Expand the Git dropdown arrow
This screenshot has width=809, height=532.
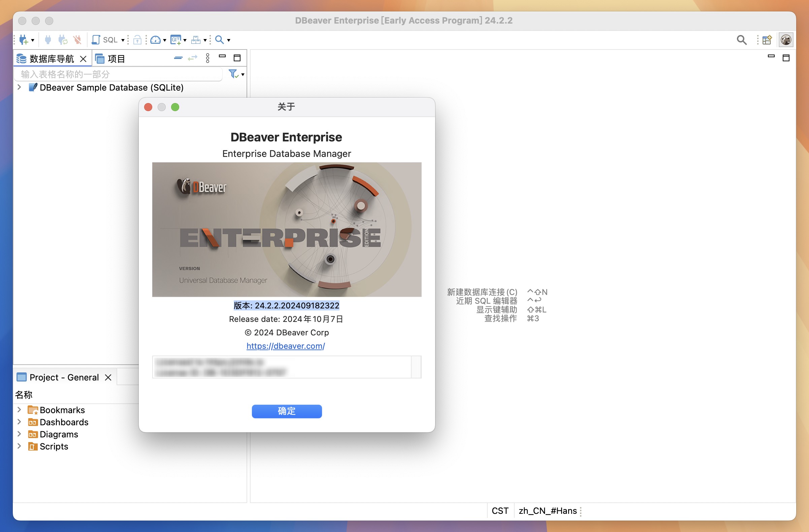[x=185, y=40]
